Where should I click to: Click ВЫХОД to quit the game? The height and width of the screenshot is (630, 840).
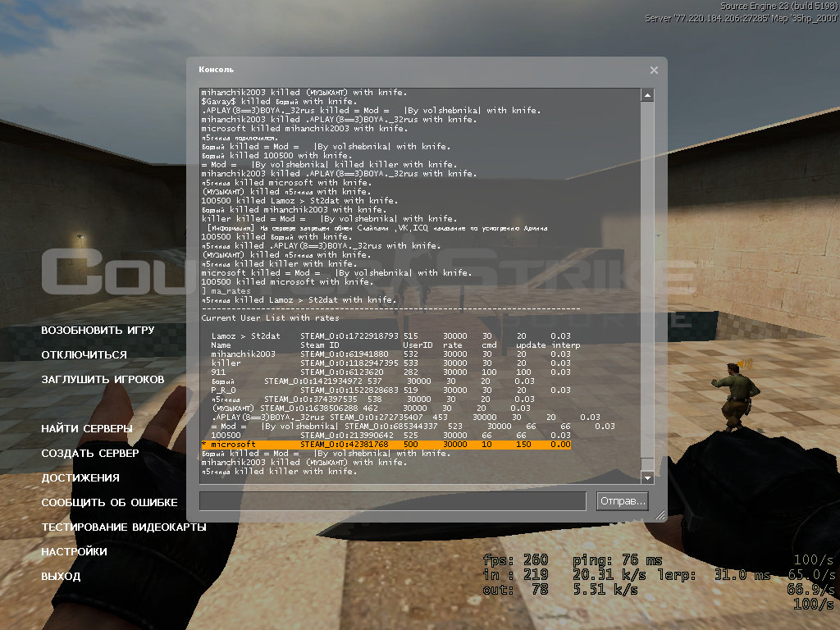point(61,577)
